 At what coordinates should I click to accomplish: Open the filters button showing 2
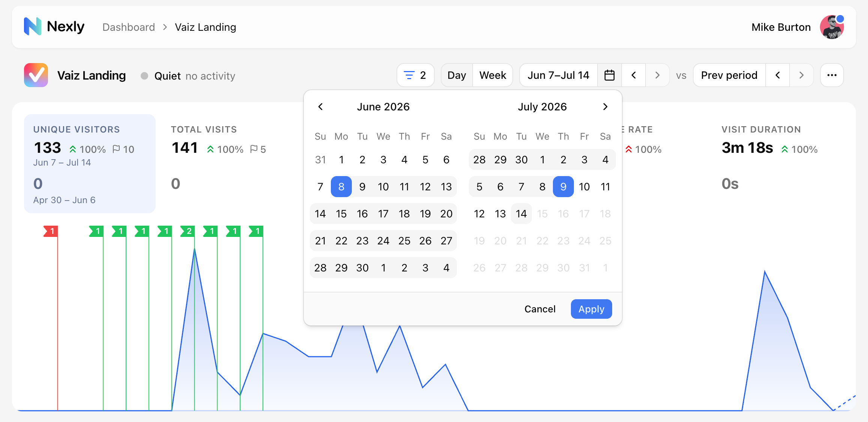click(x=415, y=75)
